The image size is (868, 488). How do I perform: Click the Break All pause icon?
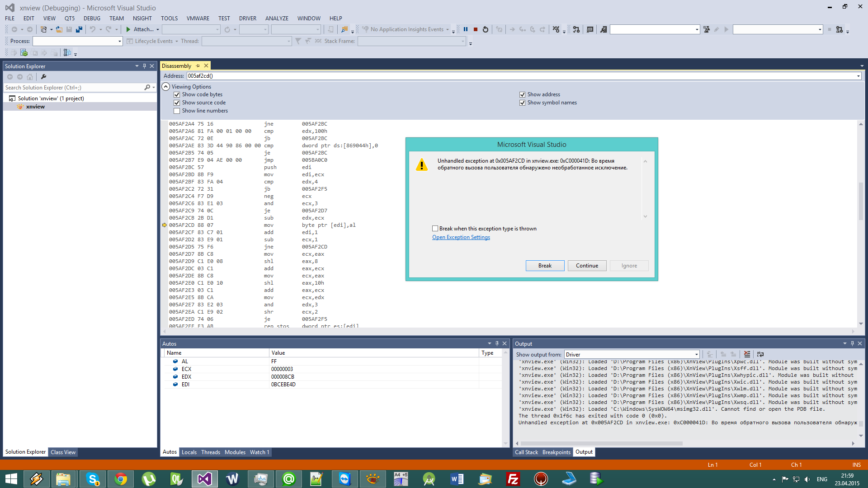coord(465,29)
